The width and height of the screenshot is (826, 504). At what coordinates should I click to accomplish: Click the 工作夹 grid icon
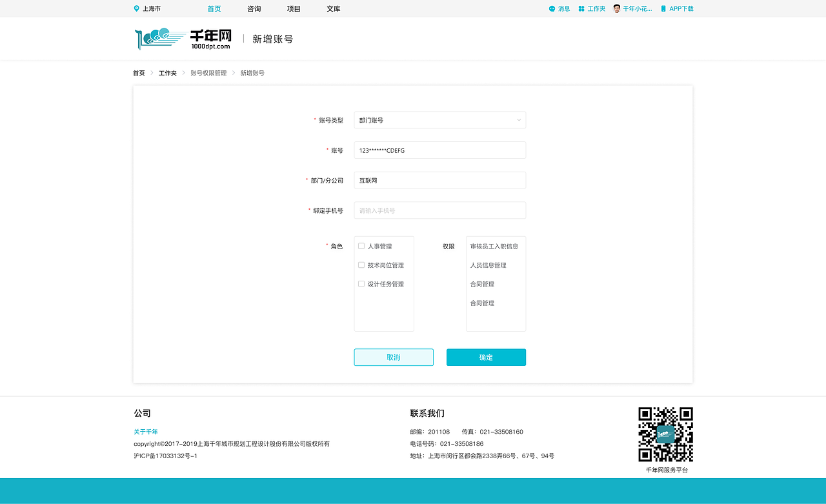coord(581,9)
